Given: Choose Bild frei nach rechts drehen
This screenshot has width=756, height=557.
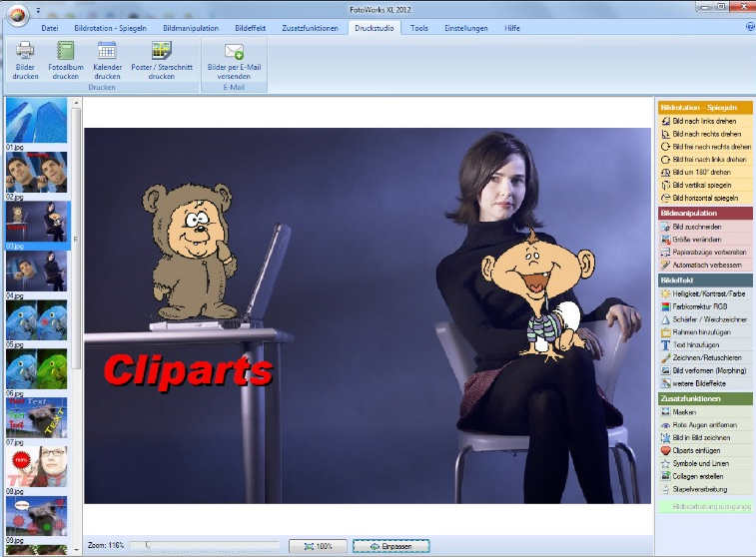Looking at the screenshot, I should pos(704,147).
